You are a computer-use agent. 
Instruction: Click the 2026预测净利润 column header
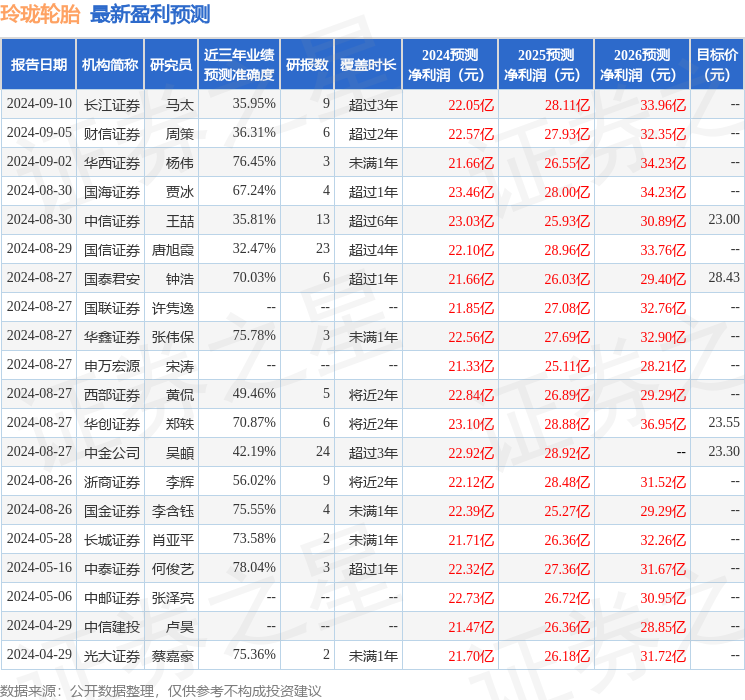(642, 65)
